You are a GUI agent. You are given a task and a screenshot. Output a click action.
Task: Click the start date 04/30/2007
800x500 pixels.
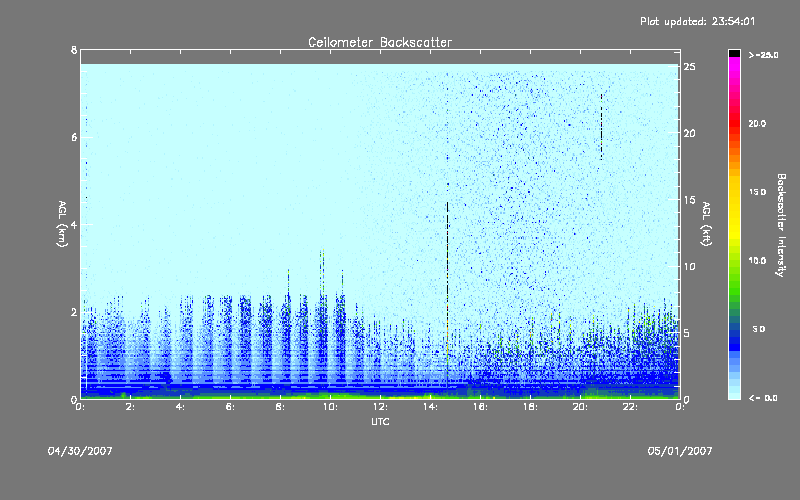80,451
